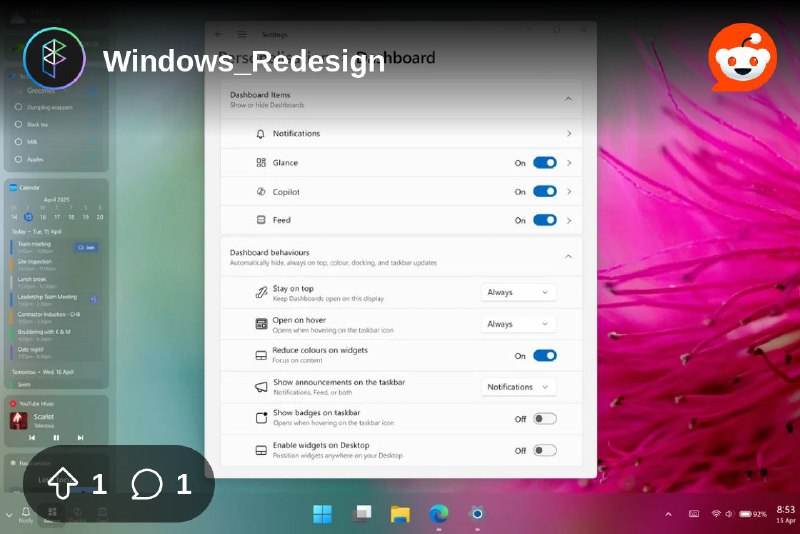The image size is (800, 534).
Task: Check off Black tea to-do item
Action: pos(18,124)
